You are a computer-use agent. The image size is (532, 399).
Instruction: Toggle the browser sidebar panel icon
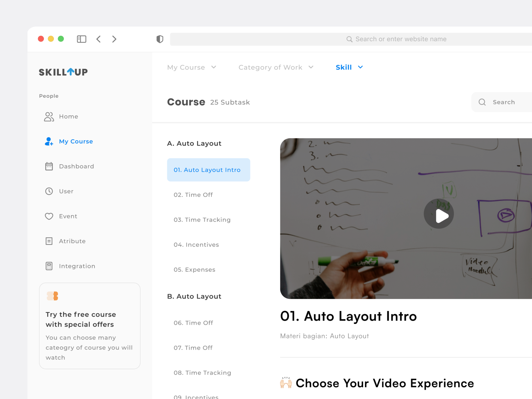(81, 39)
